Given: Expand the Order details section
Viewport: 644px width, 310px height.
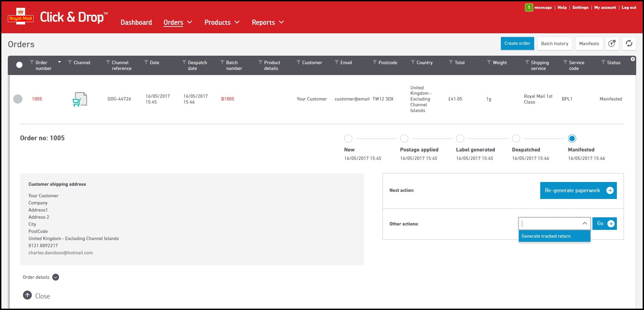Looking at the screenshot, I should point(56,277).
